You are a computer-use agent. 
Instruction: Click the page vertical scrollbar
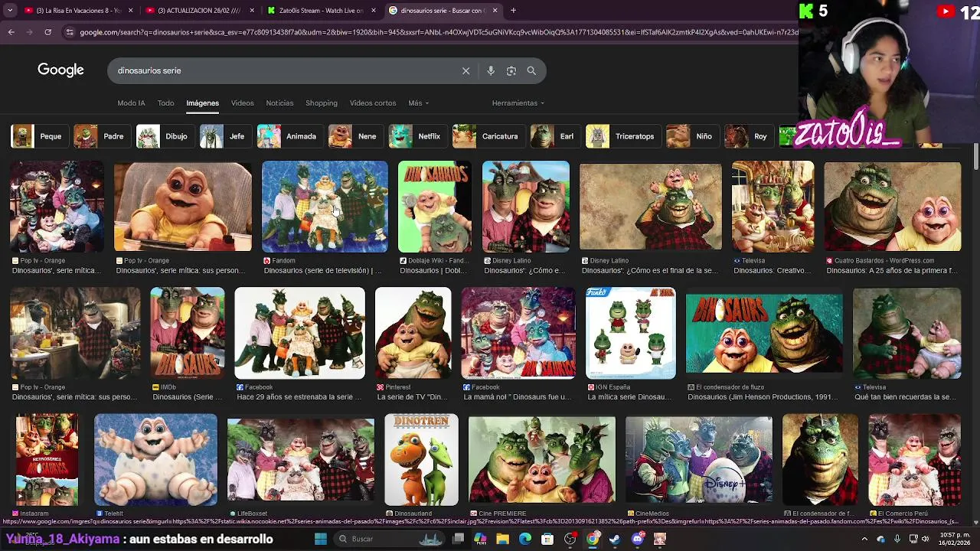coord(976,157)
